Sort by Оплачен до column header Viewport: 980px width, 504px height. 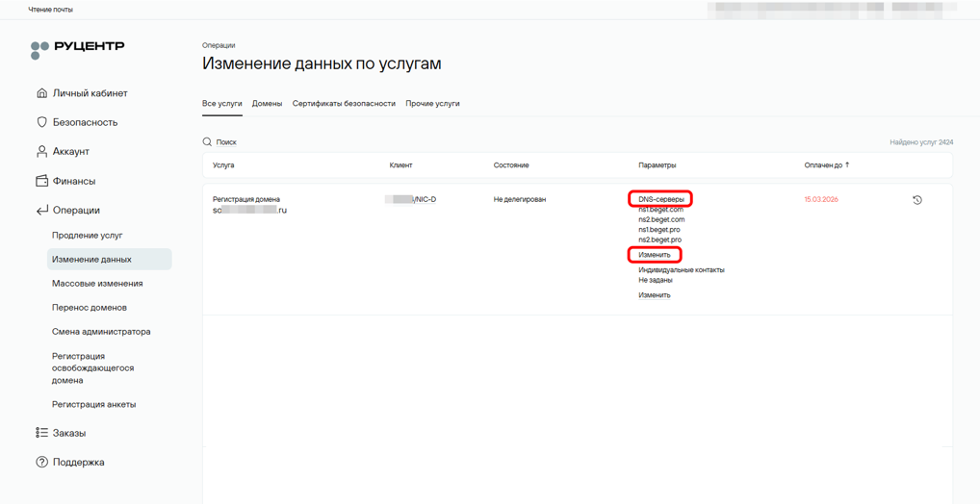[x=824, y=165]
